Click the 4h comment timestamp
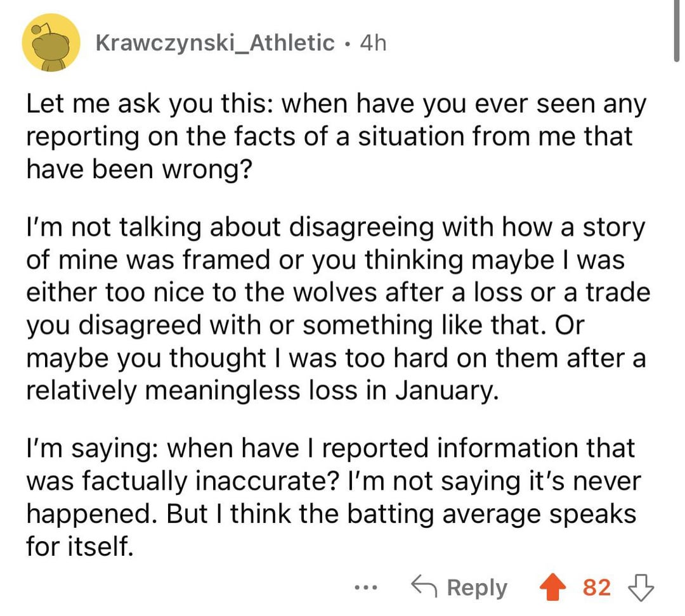This screenshot has width=685, height=616. (x=372, y=42)
